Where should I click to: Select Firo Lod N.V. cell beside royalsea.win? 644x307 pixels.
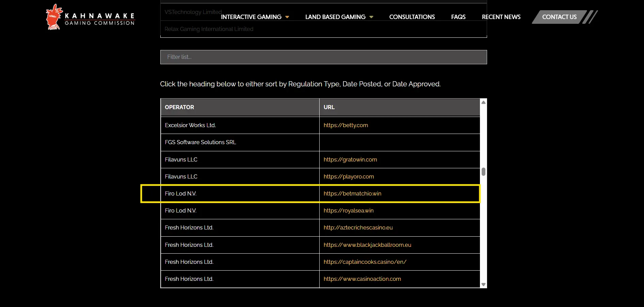click(x=240, y=210)
